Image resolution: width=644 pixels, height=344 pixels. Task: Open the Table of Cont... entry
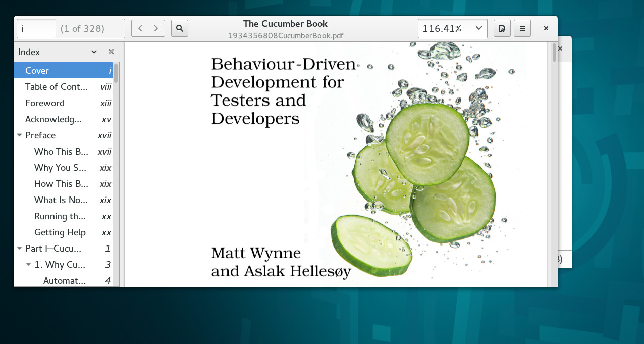coord(63,87)
